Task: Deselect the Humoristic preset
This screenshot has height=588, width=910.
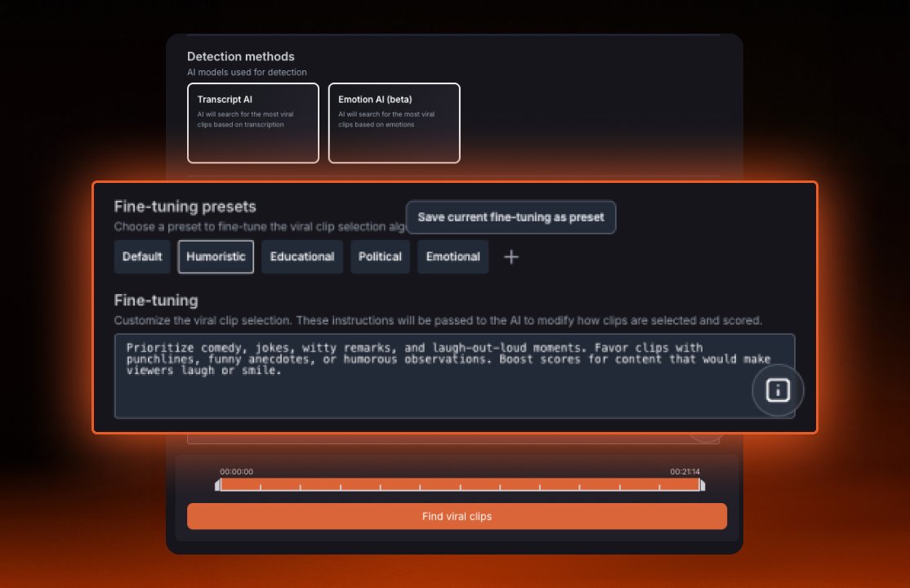Action: click(215, 256)
